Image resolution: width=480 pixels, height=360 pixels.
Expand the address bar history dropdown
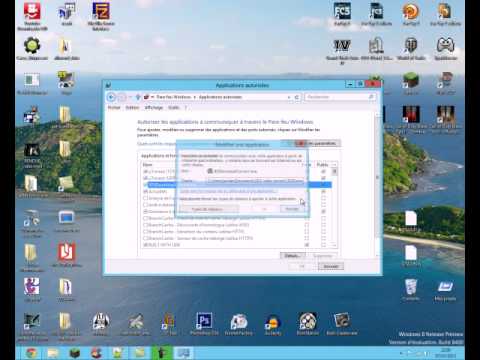289,97
